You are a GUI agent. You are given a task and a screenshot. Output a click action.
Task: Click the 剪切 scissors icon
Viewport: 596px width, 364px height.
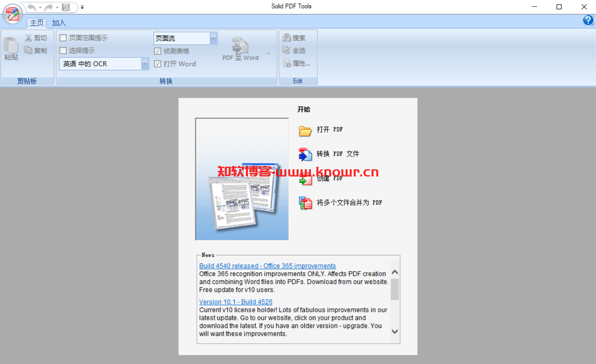pos(28,38)
